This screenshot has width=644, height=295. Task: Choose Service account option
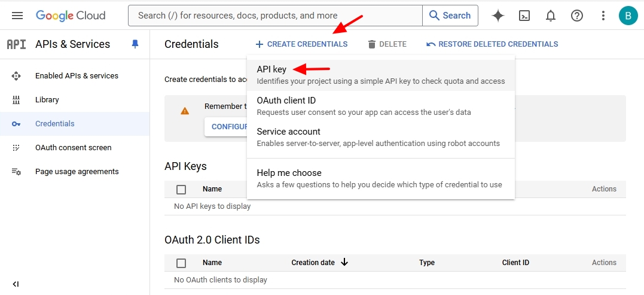(381, 137)
